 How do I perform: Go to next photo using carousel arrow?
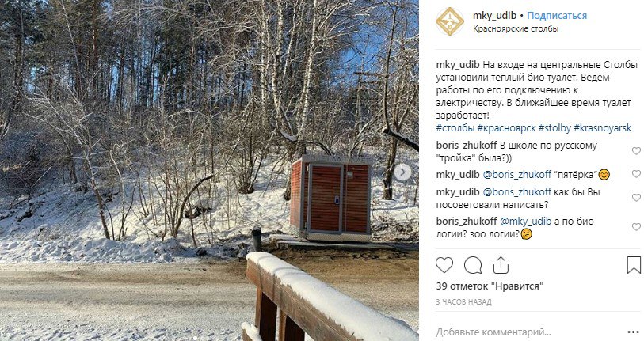(x=402, y=172)
